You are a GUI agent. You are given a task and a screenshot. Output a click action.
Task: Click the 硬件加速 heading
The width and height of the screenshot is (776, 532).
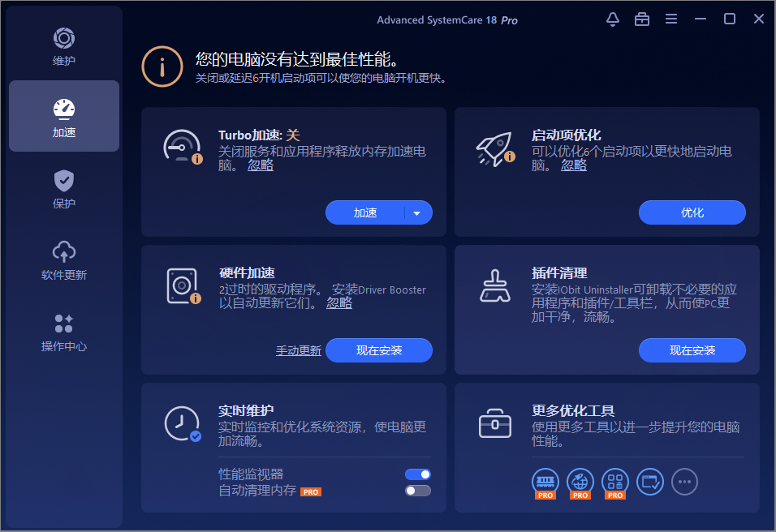tap(247, 273)
